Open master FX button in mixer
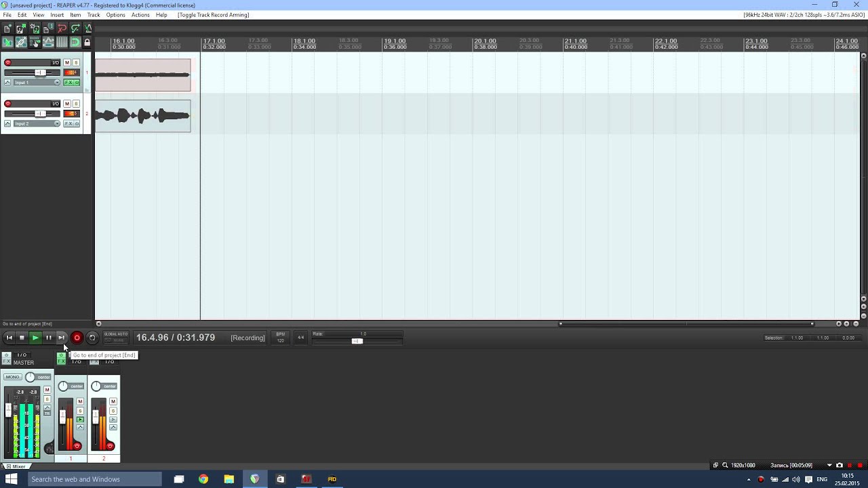Image resolution: width=868 pixels, height=488 pixels. coord(7,361)
